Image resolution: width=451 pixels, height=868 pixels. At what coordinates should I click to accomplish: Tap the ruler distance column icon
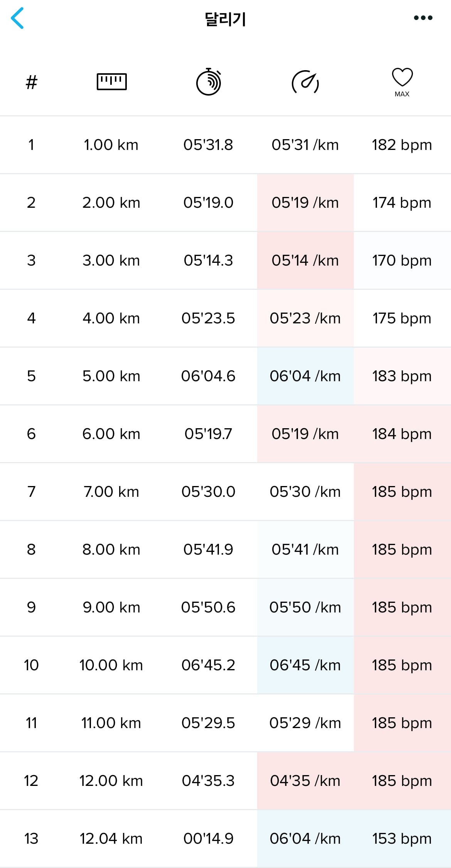[x=111, y=82]
